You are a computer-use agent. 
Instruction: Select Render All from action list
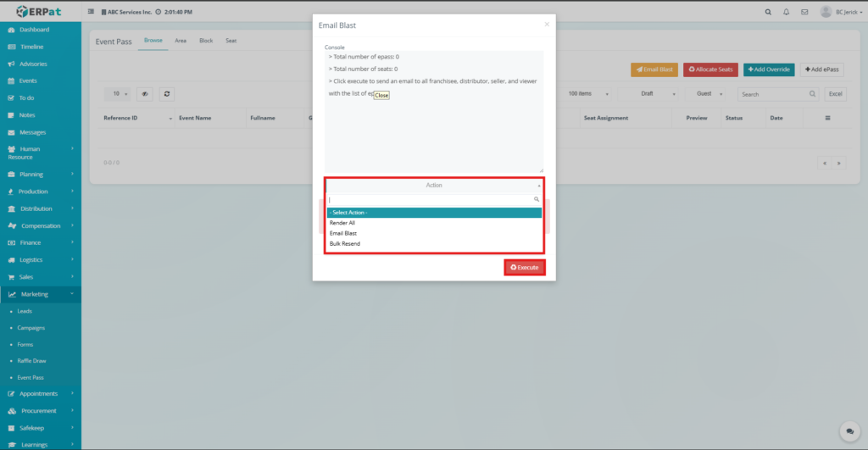pos(342,223)
